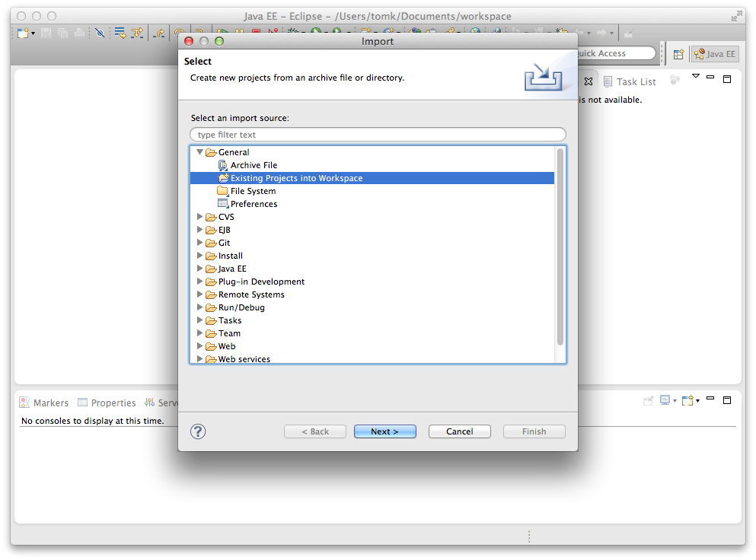Viewport: 756px width, 560px height.
Task: Click the help question mark icon
Action: pyautogui.click(x=198, y=431)
